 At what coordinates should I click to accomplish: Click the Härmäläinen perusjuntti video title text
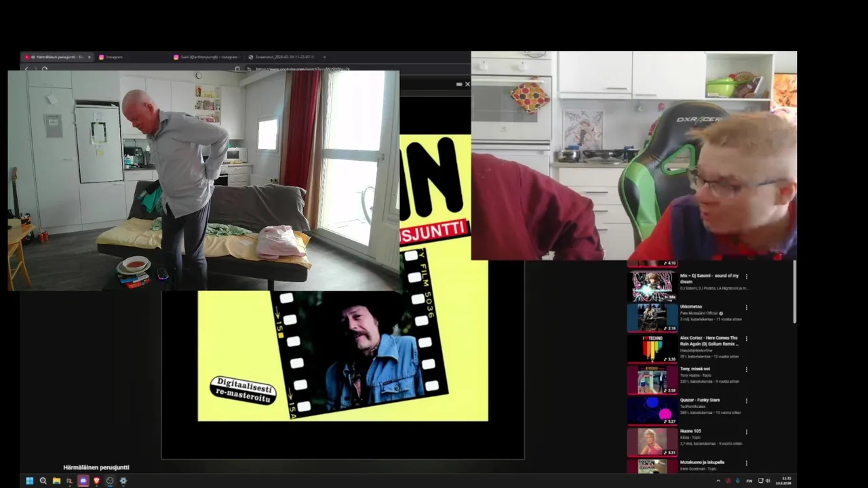96,468
